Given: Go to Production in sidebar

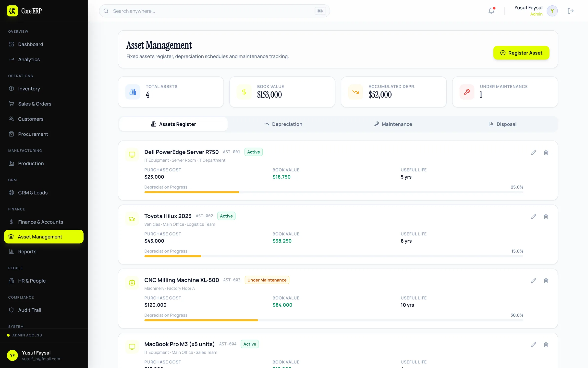Looking at the screenshot, I should tap(44, 163).
